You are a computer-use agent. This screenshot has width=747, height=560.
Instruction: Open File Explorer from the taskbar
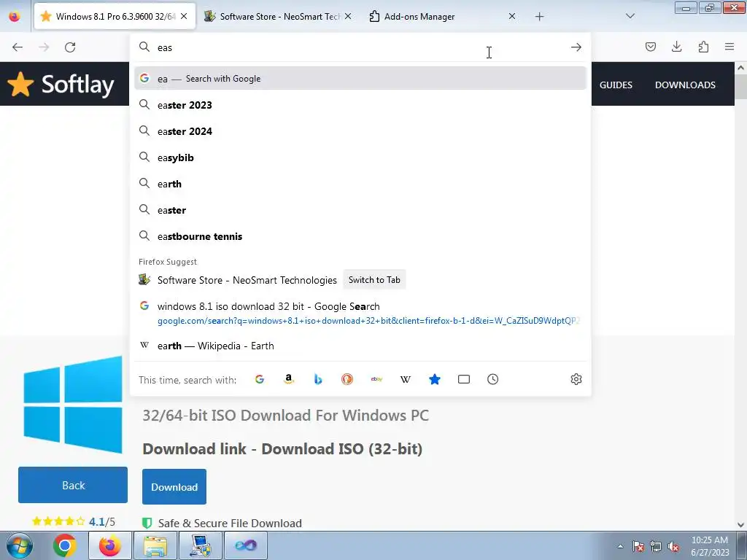pos(155,545)
